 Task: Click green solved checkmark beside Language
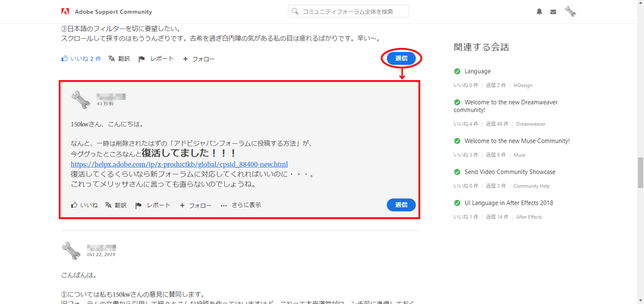click(457, 71)
